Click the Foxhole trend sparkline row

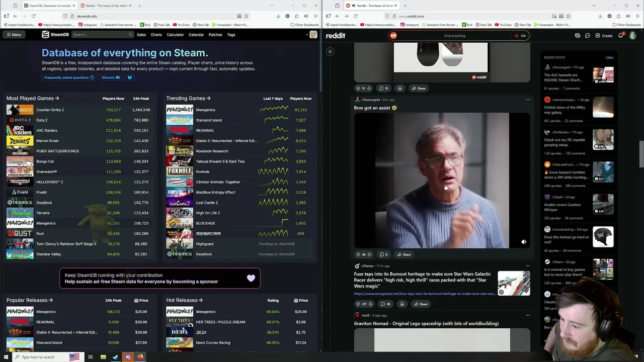(273, 171)
